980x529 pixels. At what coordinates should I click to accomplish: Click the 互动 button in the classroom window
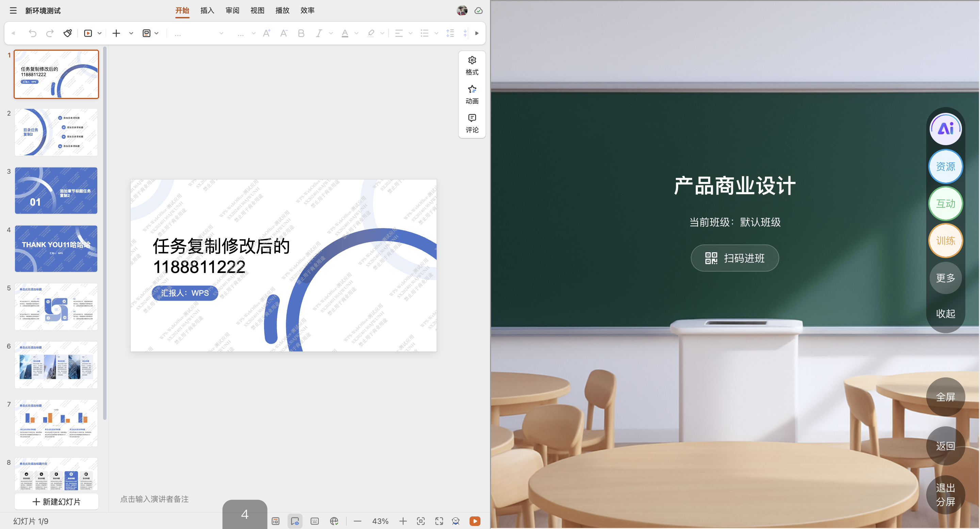[x=946, y=204]
